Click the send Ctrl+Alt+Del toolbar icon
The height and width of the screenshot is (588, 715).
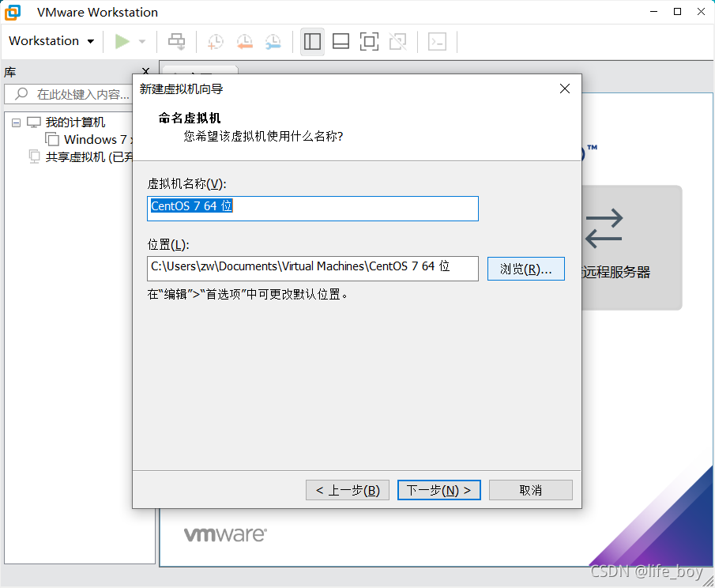click(176, 42)
